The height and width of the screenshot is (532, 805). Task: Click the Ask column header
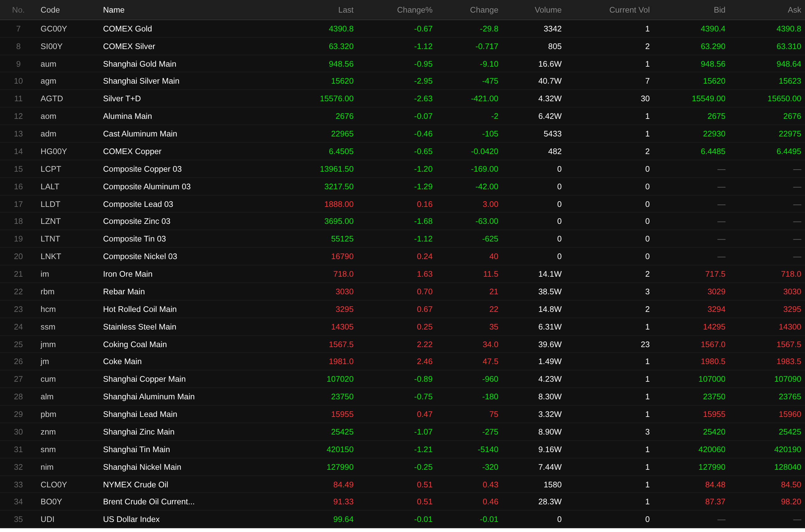[x=794, y=10]
